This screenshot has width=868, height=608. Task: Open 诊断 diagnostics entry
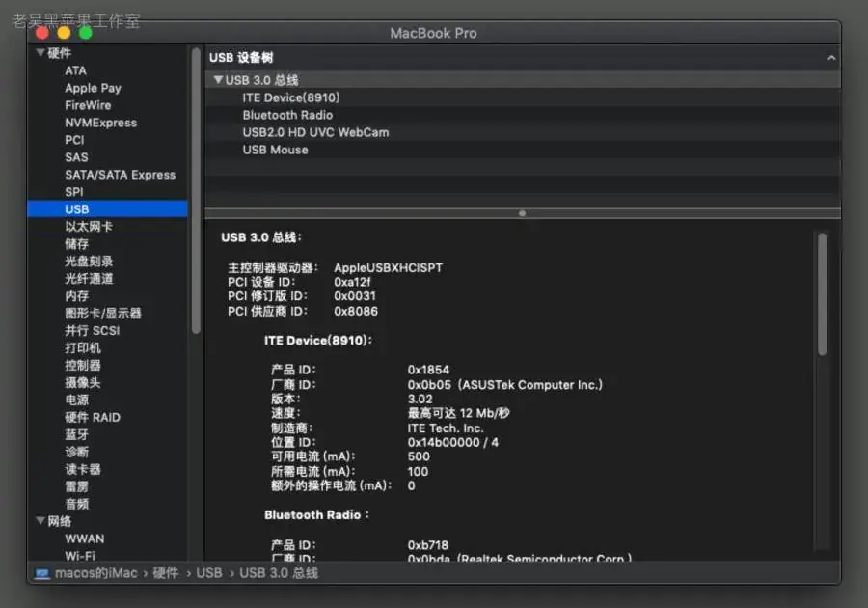[x=76, y=452]
